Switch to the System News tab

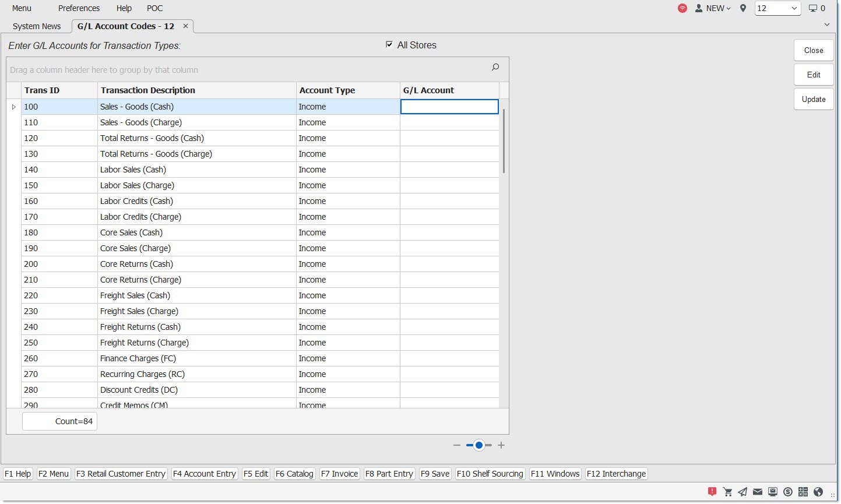pyautogui.click(x=37, y=26)
